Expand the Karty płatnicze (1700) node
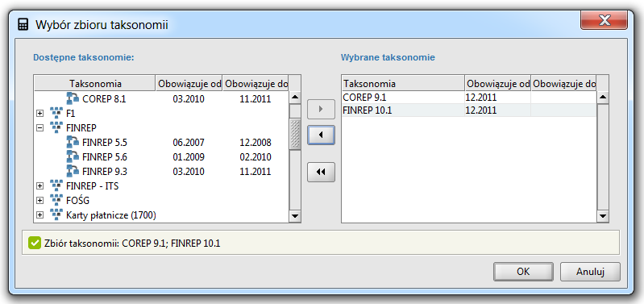 (39, 215)
